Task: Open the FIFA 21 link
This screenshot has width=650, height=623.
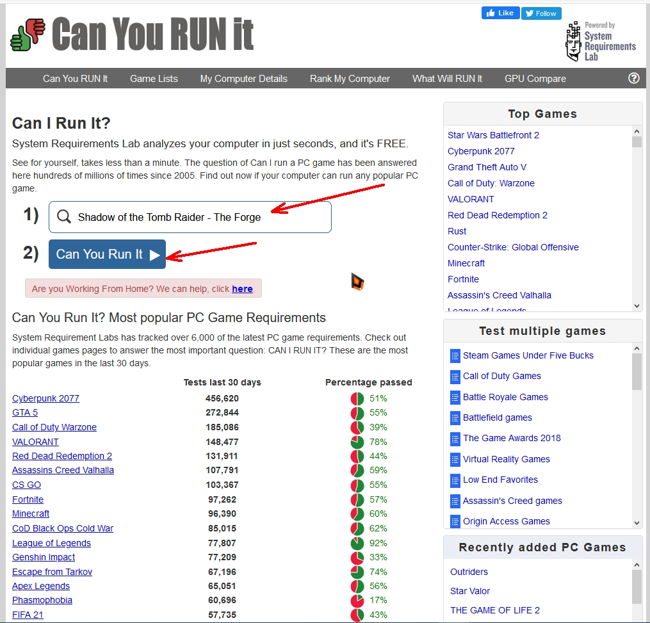Action: (27, 615)
